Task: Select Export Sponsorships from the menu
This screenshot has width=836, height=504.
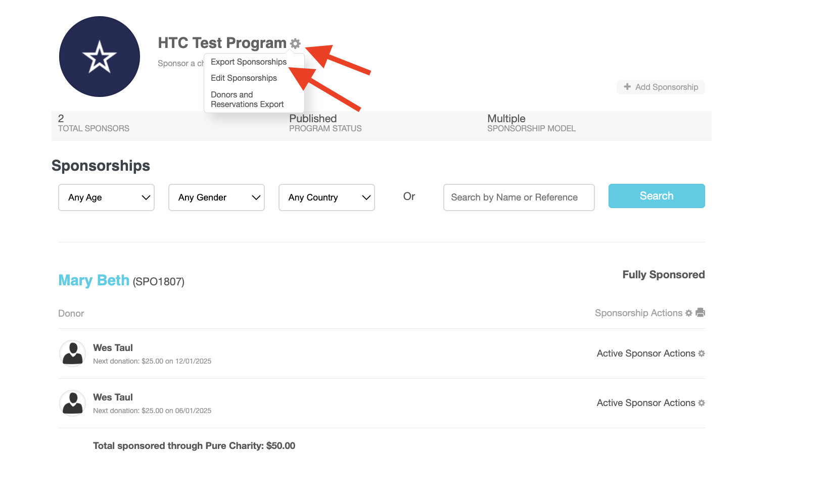Action: coord(249,62)
